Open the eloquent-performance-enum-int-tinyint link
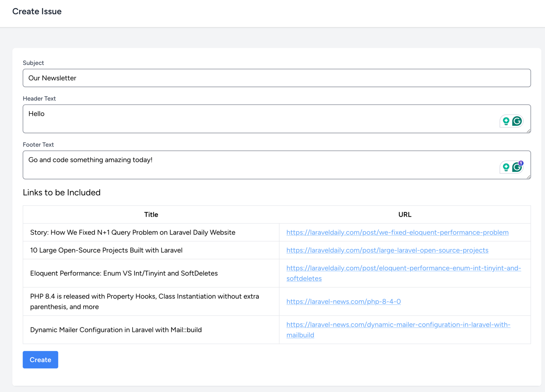This screenshot has width=545, height=392. coord(404,273)
